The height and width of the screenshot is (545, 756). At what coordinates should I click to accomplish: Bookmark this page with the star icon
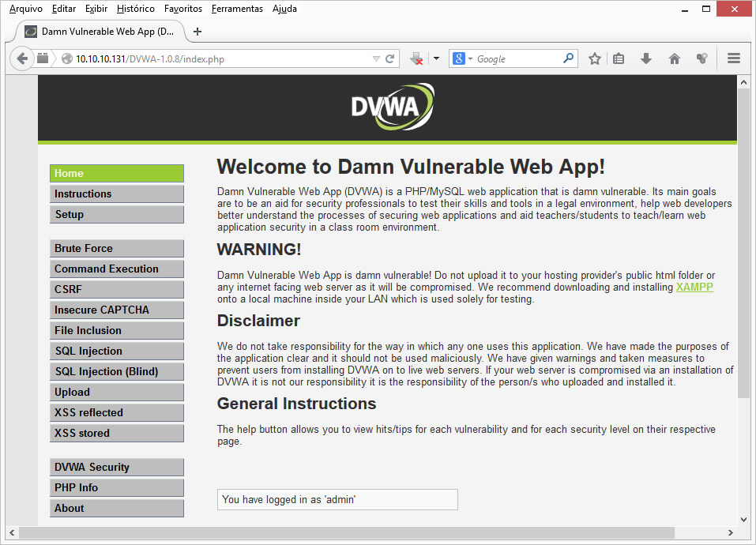click(x=595, y=58)
